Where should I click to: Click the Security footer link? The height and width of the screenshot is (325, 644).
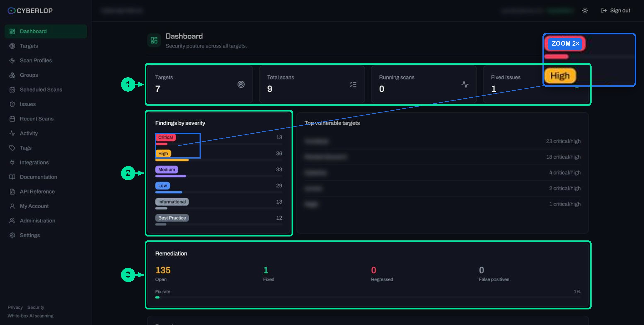[x=36, y=307]
